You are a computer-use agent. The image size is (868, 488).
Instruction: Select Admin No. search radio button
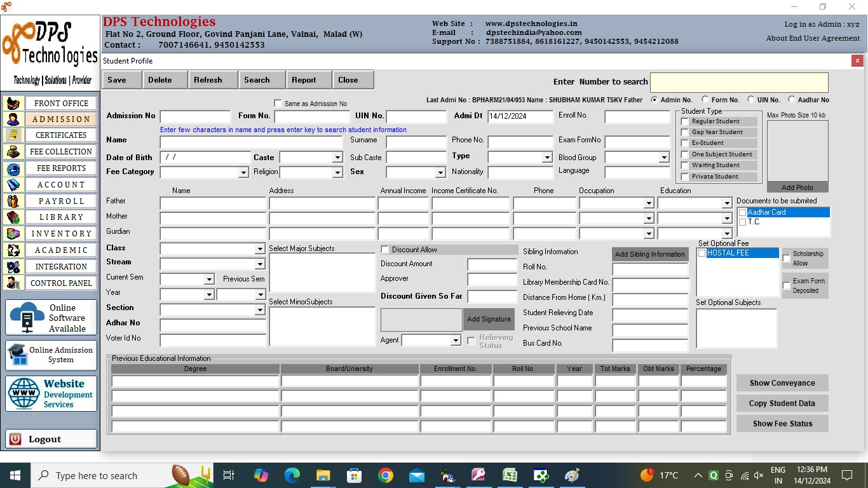click(x=654, y=100)
